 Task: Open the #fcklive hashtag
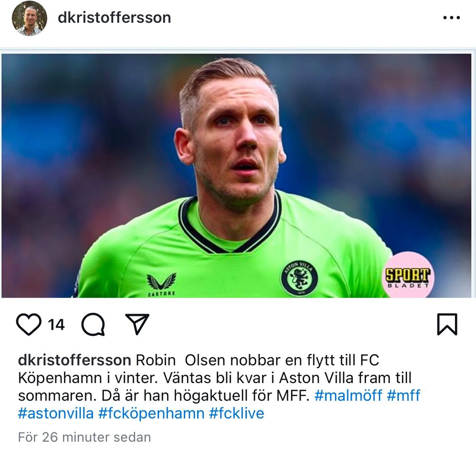[237, 413]
